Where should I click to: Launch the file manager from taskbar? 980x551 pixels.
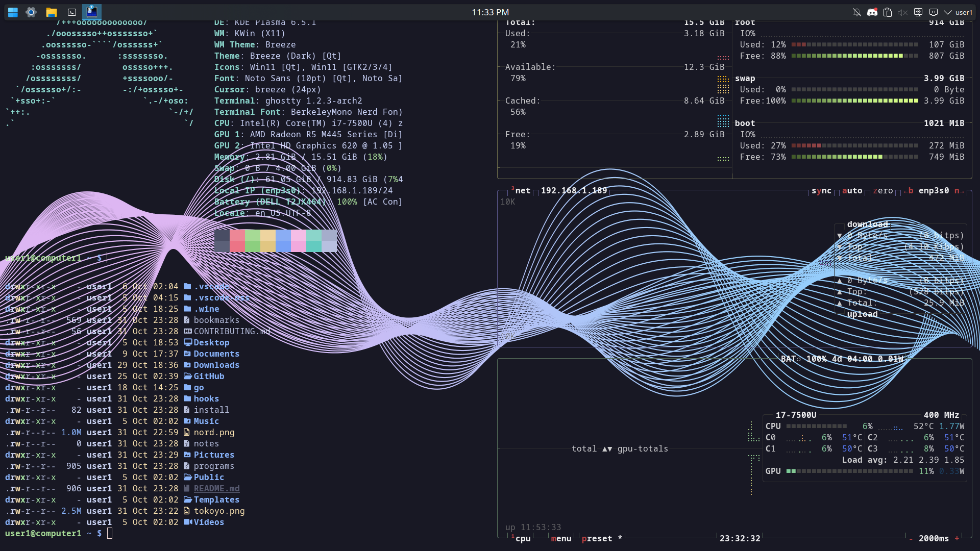[51, 12]
